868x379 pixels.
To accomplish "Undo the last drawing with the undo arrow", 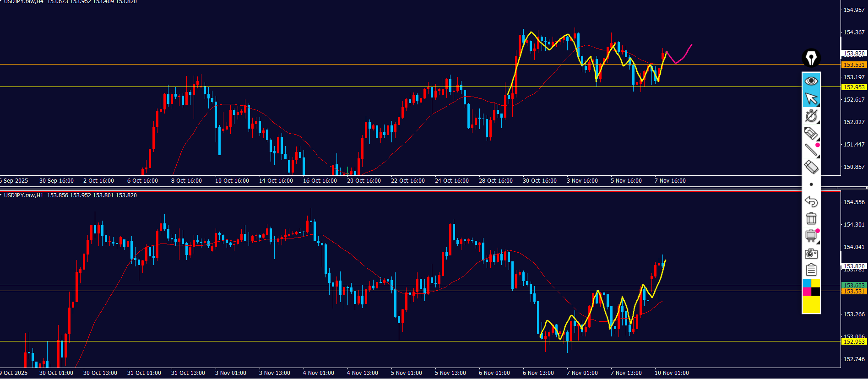I will pyautogui.click(x=811, y=201).
